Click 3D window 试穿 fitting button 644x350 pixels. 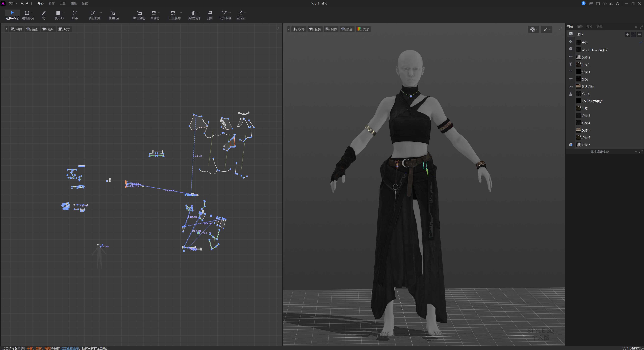pos(363,29)
